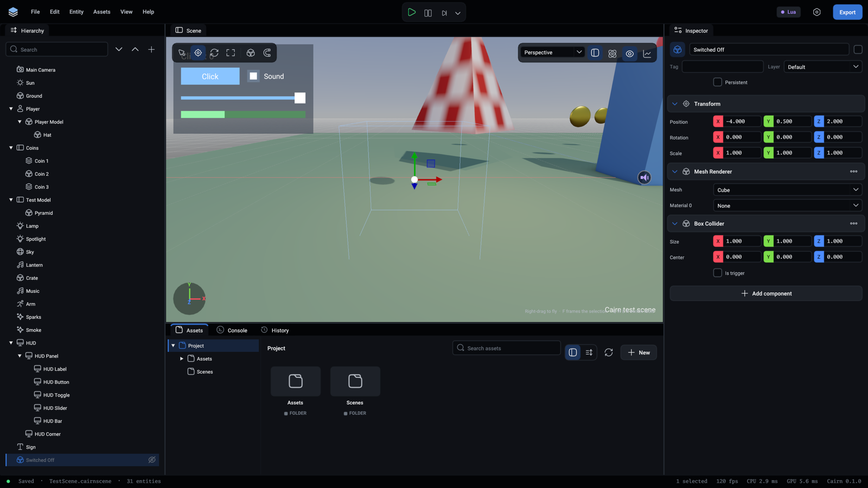Select the rotate tool in scene toolbar
The image size is (868, 488).
click(x=214, y=53)
